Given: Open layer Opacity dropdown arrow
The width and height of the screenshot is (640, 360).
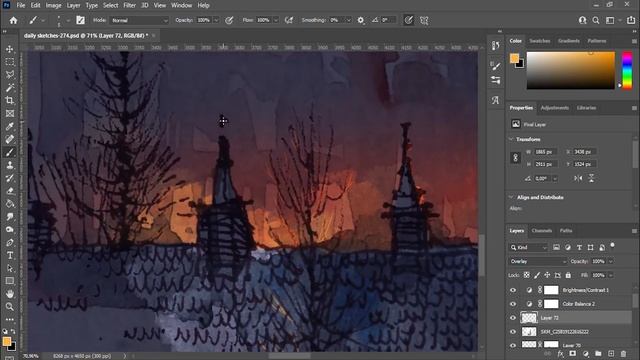Looking at the screenshot, I should point(611,262).
